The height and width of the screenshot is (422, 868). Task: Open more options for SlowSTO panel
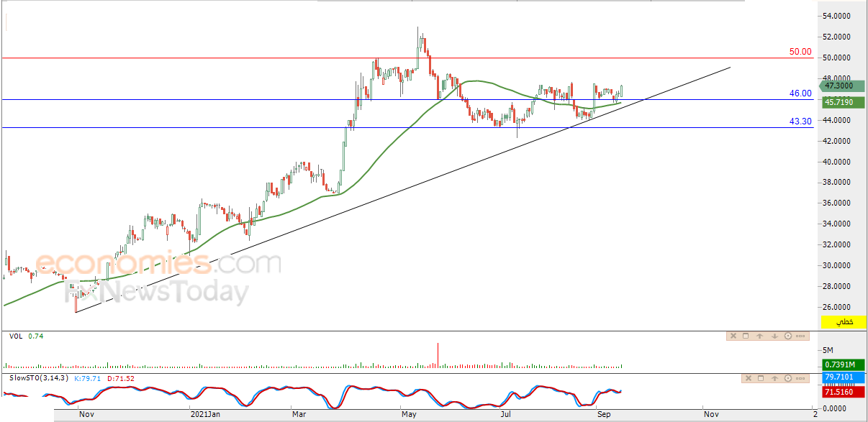(800, 378)
